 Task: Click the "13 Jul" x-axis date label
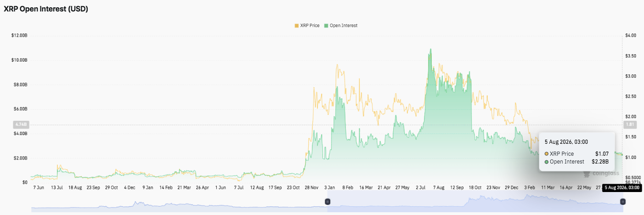[x=57, y=188]
